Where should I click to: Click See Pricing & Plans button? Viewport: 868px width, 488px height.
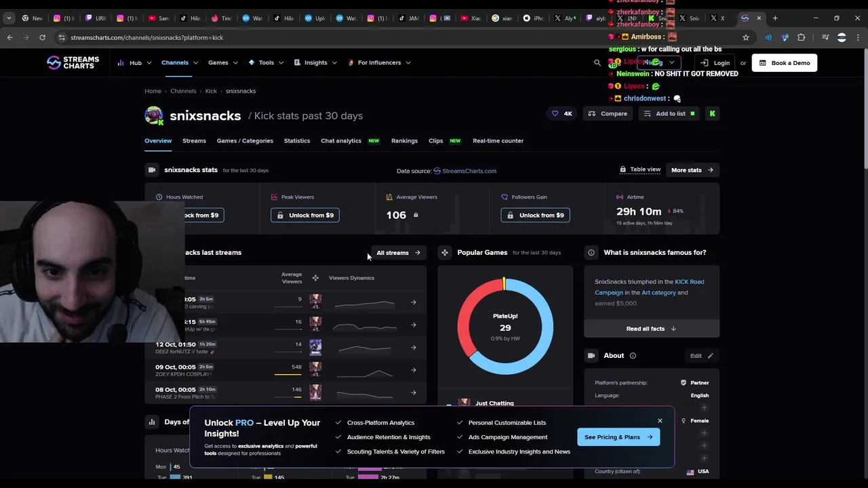(618, 437)
